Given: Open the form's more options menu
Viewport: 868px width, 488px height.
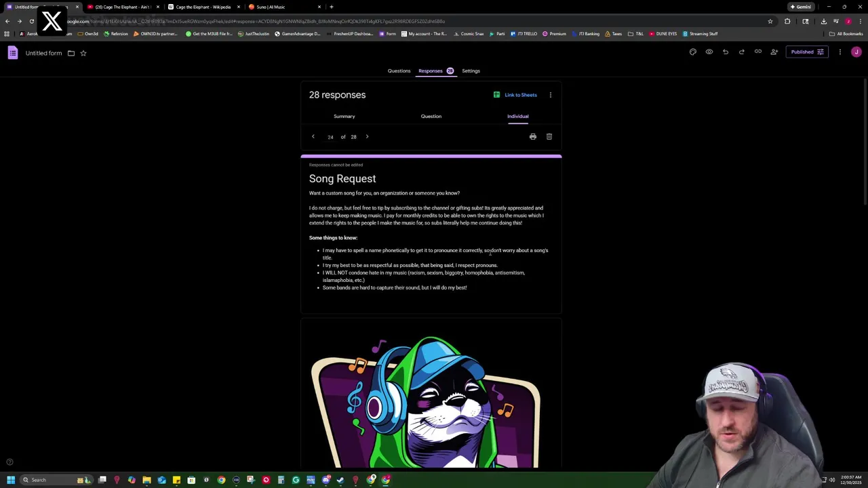Looking at the screenshot, I should [840, 52].
